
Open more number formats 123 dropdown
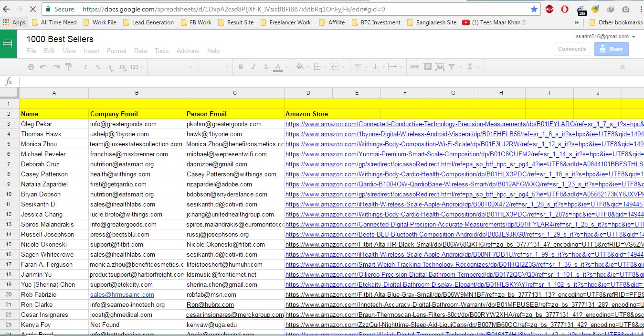point(137,67)
